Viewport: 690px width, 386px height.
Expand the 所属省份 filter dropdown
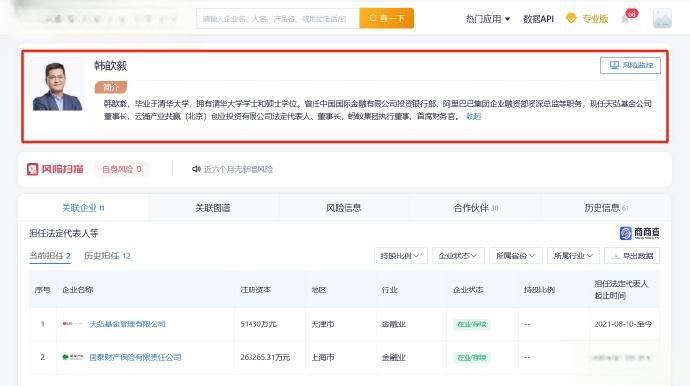[516, 256]
